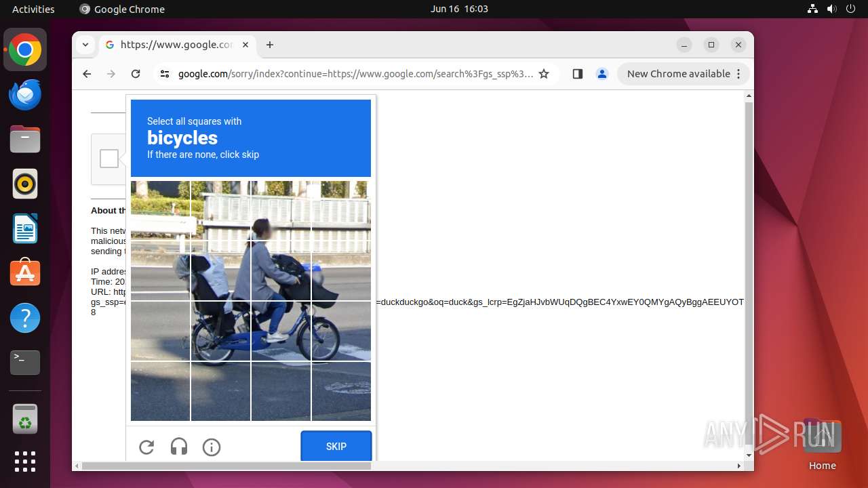This screenshot has height=488, width=868.
Task: Open Rhythmbox from the dock
Action: point(25,184)
